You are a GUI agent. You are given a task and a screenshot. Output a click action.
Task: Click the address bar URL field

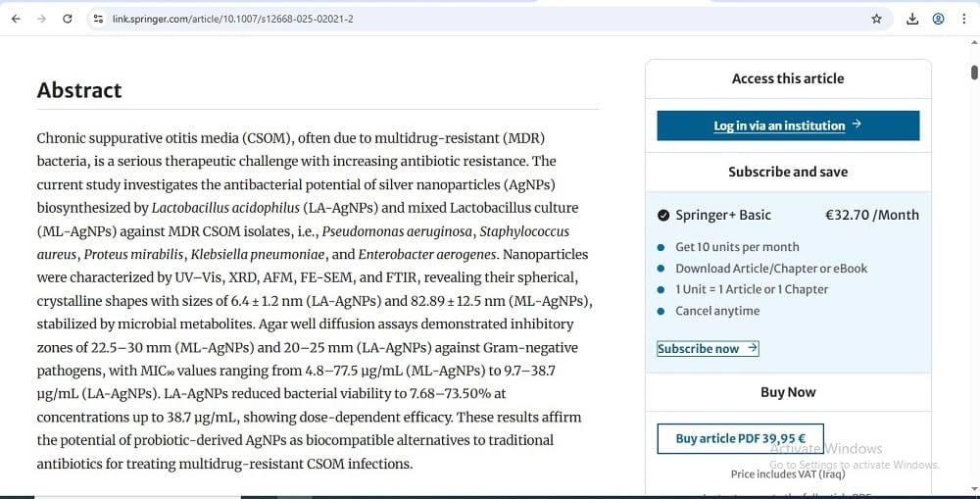pyautogui.click(x=487, y=19)
